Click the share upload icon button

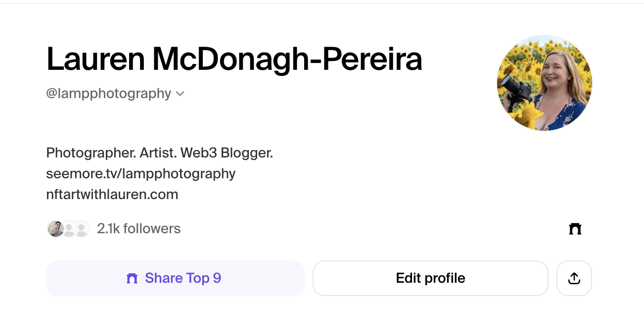tap(574, 278)
